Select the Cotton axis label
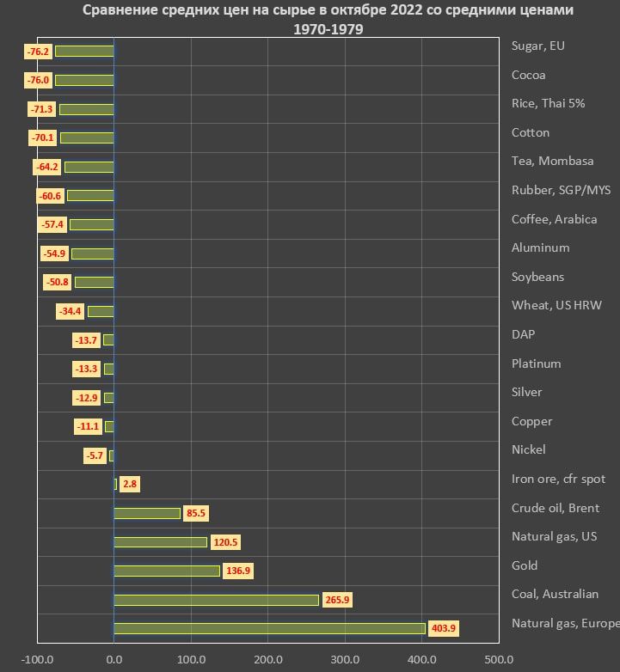 [x=530, y=132]
